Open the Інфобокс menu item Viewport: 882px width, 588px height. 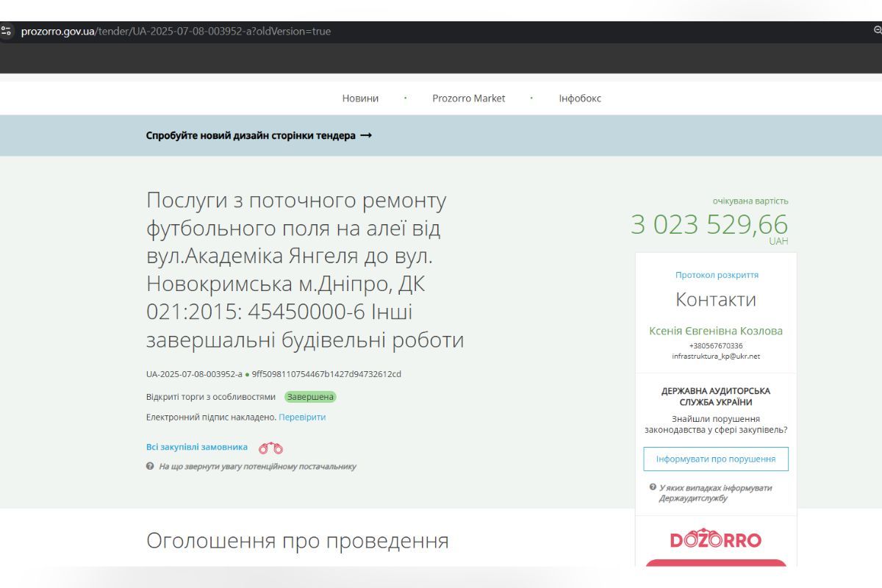(x=578, y=98)
